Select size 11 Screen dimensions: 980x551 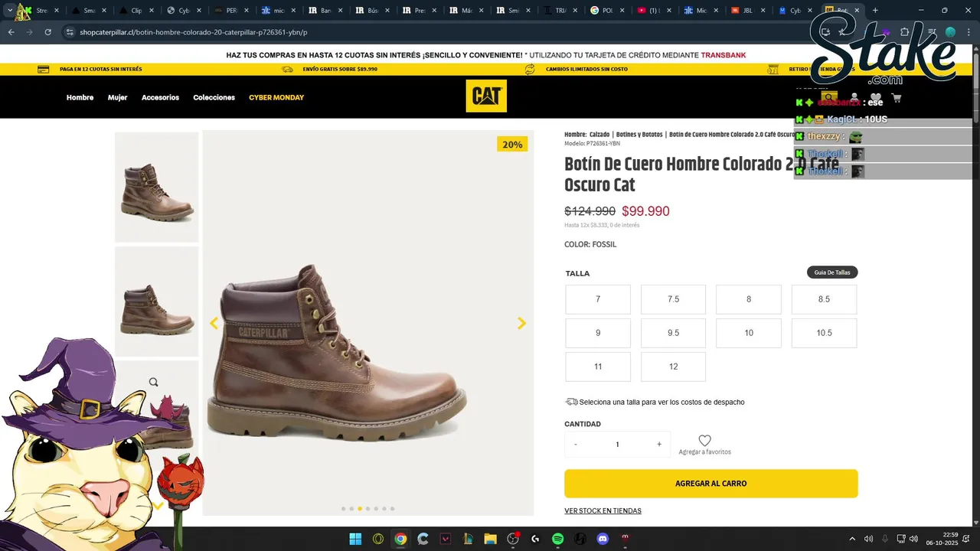click(598, 367)
